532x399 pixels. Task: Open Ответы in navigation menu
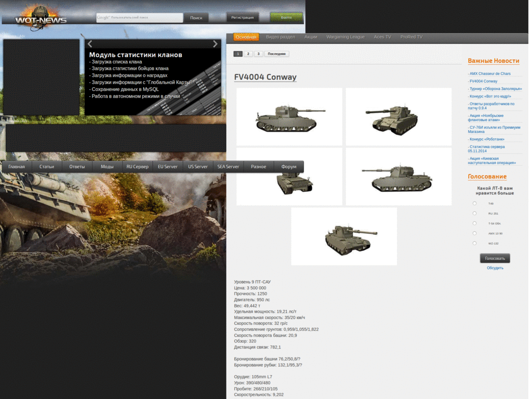click(x=77, y=167)
